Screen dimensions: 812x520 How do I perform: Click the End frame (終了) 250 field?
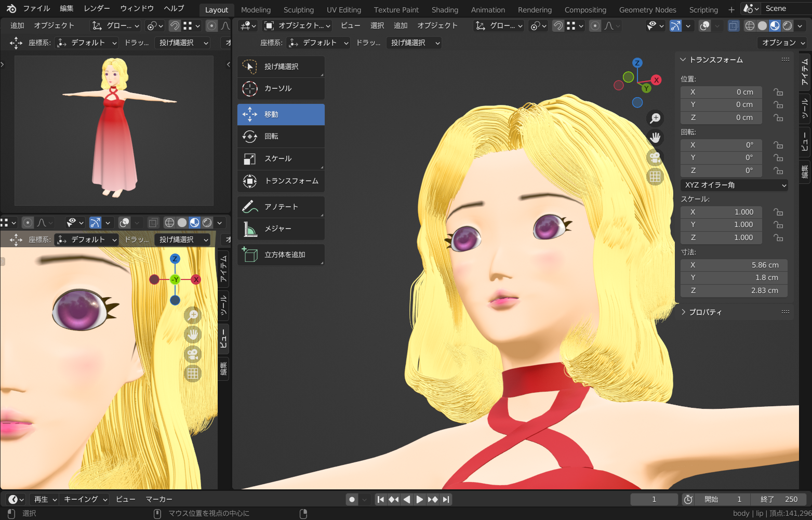[778, 499]
